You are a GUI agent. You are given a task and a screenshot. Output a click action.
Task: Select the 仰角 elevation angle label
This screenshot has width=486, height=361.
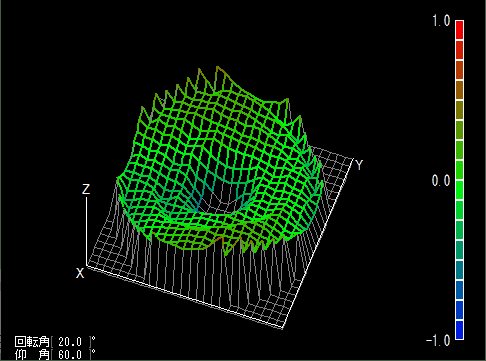(x=32, y=355)
